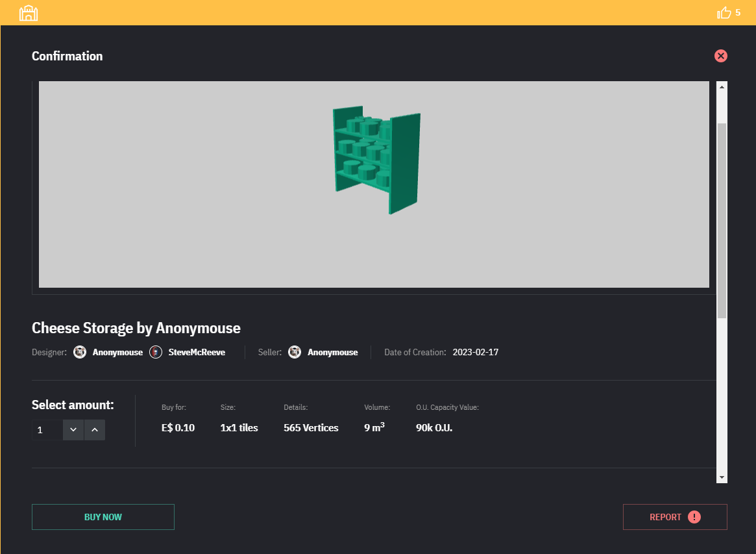This screenshot has width=756, height=554.
Task: Increase amount with the up chevron
Action: click(x=95, y=430)
